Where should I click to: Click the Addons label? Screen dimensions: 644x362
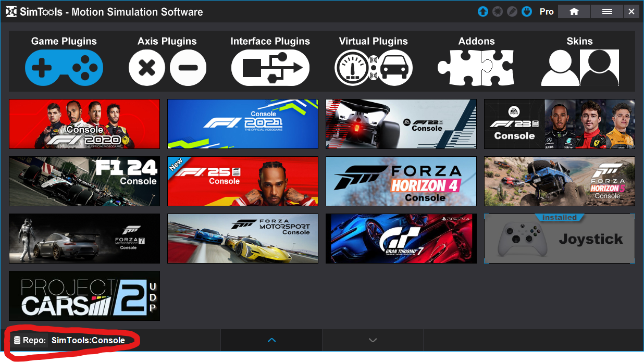click(x=477, y=41)
